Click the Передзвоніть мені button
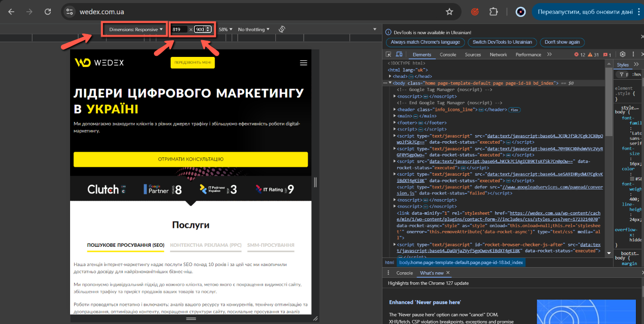Viewport: 644px width, 324px height. coord(192,63)
